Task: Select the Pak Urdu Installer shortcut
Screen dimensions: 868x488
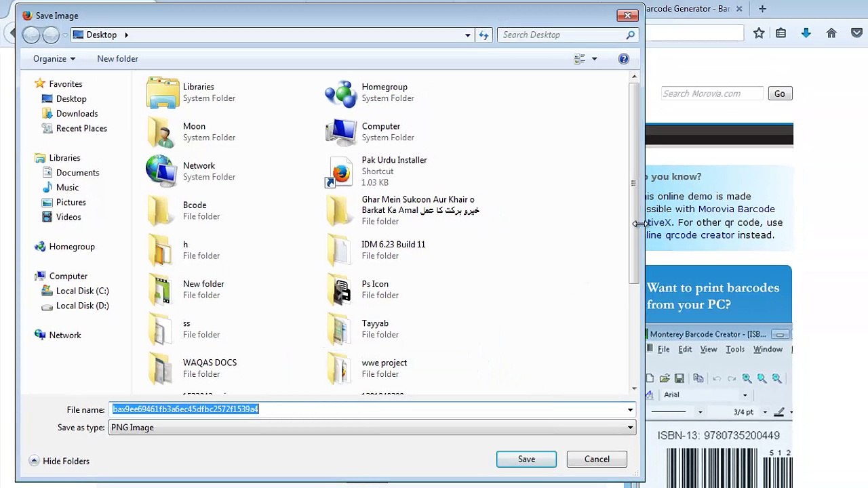Action: [376, 171]
